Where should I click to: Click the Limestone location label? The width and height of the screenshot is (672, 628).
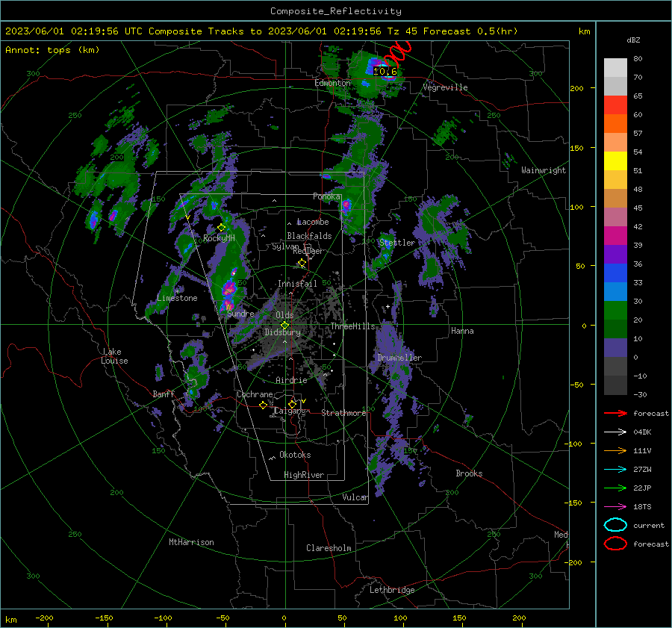pos(177,298)
